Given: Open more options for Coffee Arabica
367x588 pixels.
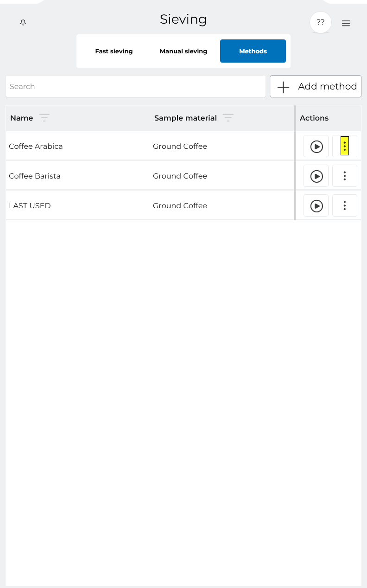Looking at the screenshot, I should pyautogui.click(x=345, y=147).
